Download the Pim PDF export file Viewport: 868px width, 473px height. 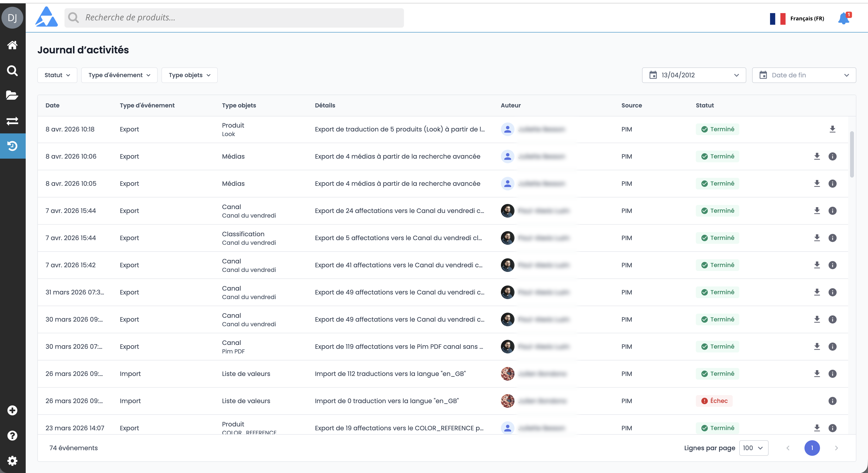[817, 347]
